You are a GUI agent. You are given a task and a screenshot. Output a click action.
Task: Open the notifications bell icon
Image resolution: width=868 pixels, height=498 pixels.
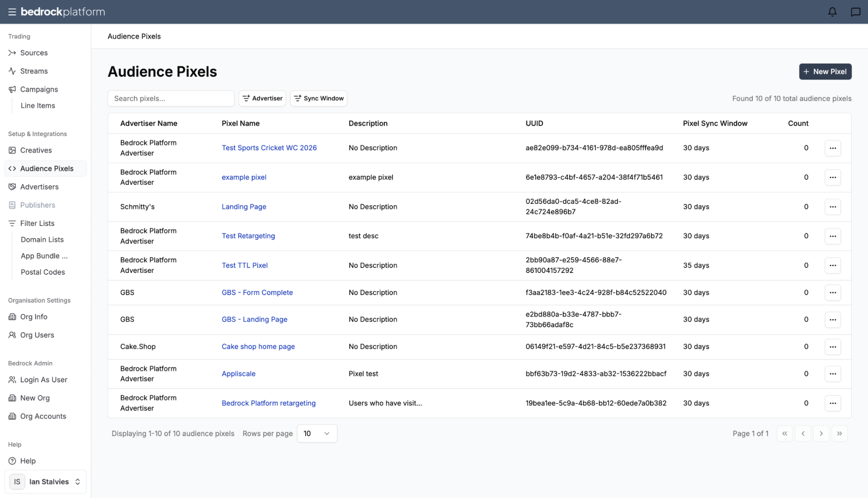[x=832, y=12]
